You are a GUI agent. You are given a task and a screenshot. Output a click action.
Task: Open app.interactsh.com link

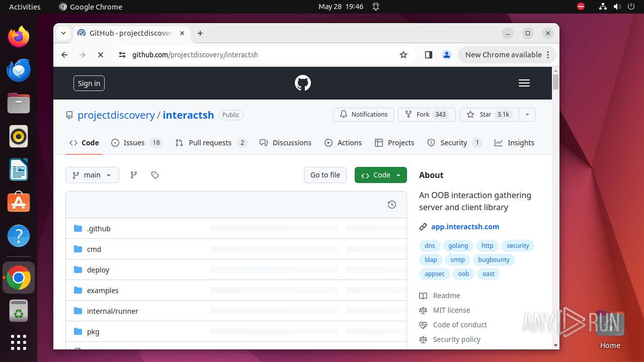tap(465, 227)
